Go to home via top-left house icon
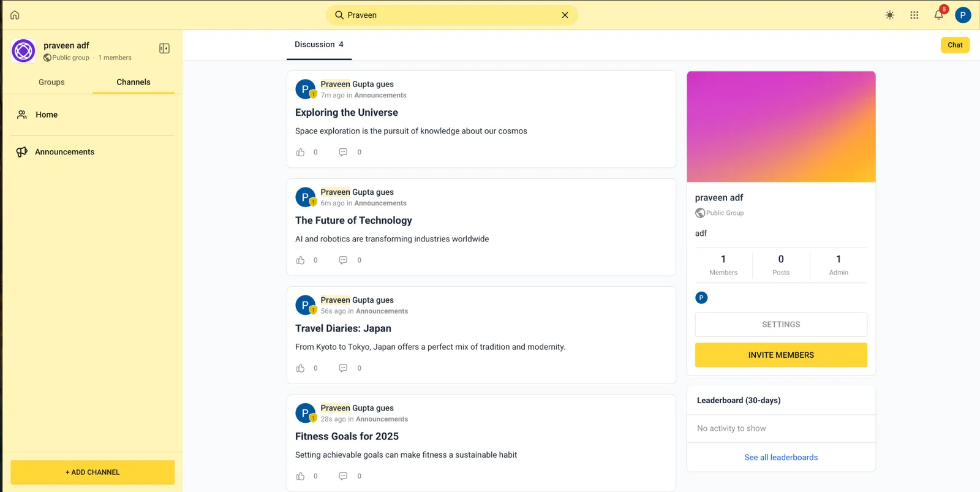Screen dimensions: 980x492 coord(15,15)
